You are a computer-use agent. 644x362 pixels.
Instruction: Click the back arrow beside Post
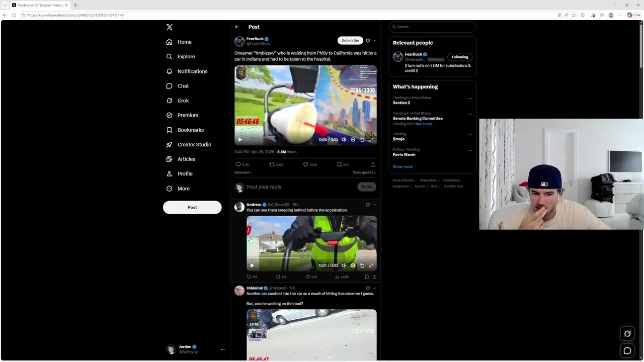pos(237,27)
